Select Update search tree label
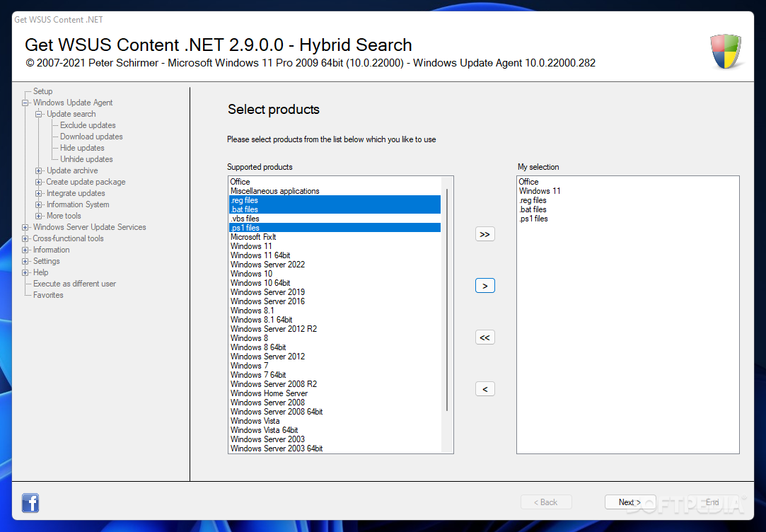 (71, 114)
